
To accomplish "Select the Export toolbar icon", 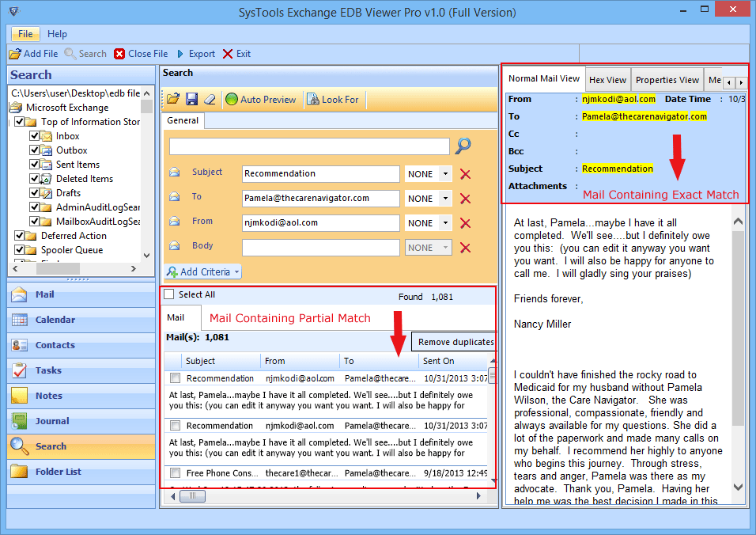I will point(196,54).
